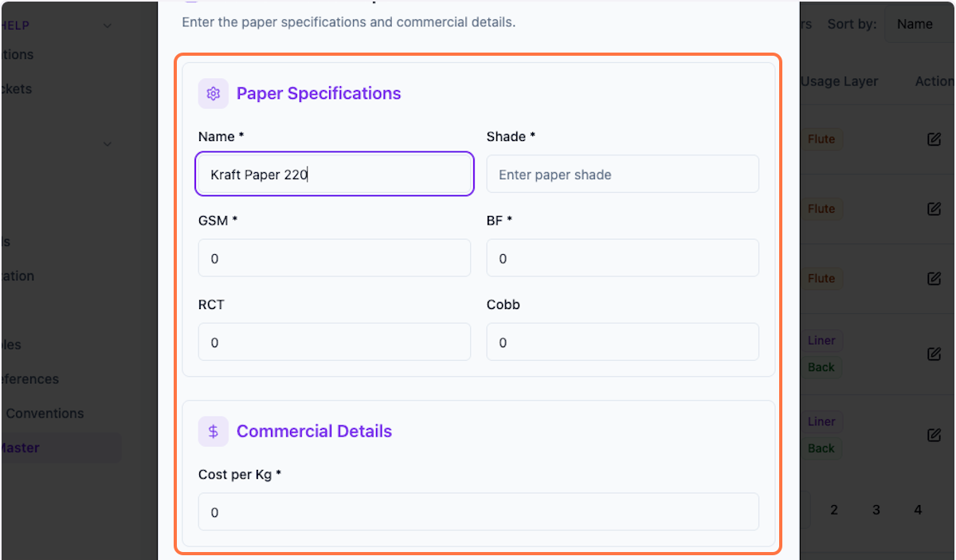Viewport: 956px width, 560px height.
Task: Go to page 3 of results
Action: pos(876,509)
